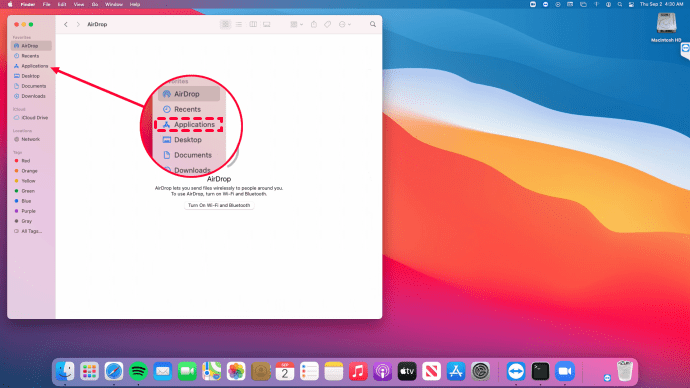Open Reminders from the Dock
The image size is (690, 388).
tap(309, 372)
